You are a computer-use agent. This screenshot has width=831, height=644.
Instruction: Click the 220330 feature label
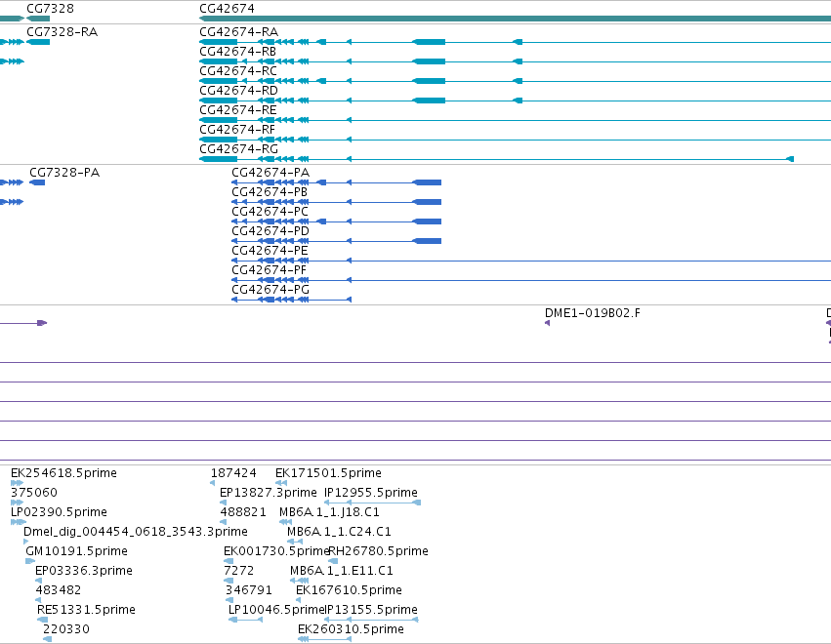(x=66, y=629)
